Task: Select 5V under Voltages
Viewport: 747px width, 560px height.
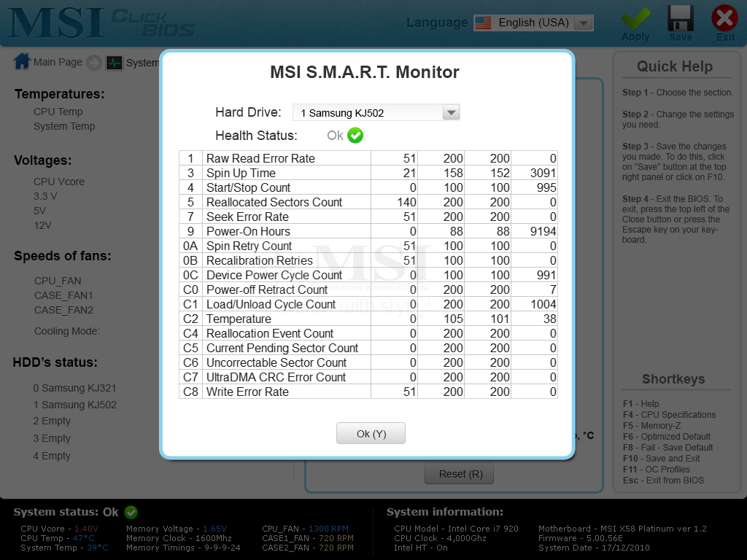Action: (x=40, y=211)
